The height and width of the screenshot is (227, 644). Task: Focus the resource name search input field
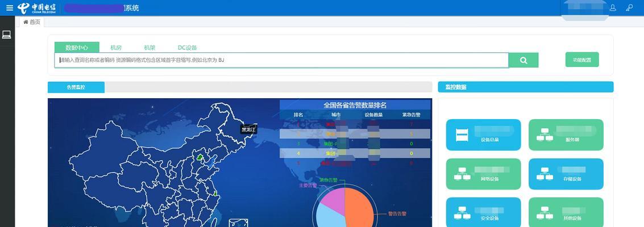tap(281, 60)
